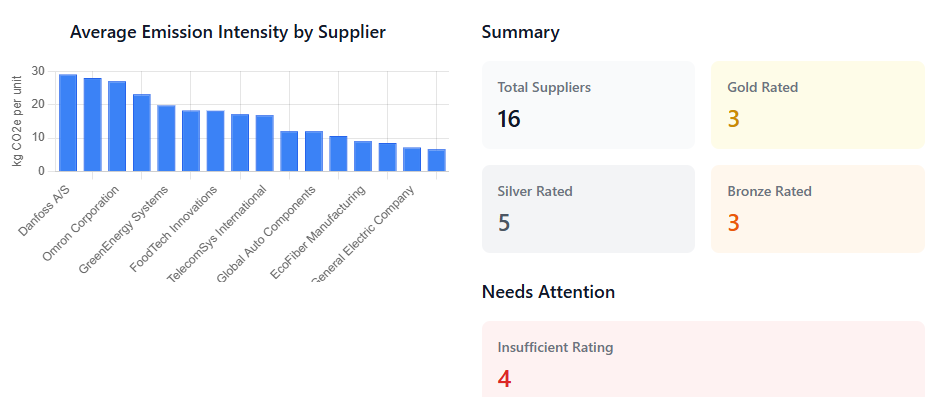Click the Danfoss A/S bar in chart
This screenshot has width=929, height=397.
(68, 123)
